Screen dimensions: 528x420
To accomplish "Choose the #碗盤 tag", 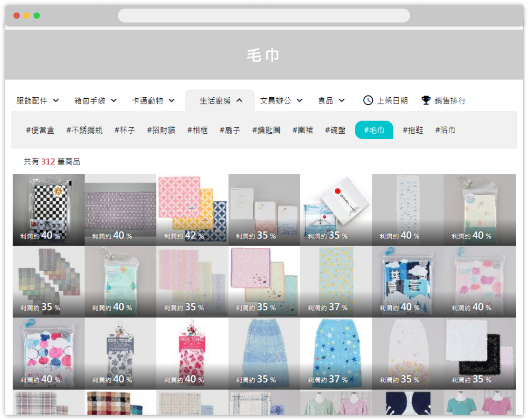I will click(335, 130).
